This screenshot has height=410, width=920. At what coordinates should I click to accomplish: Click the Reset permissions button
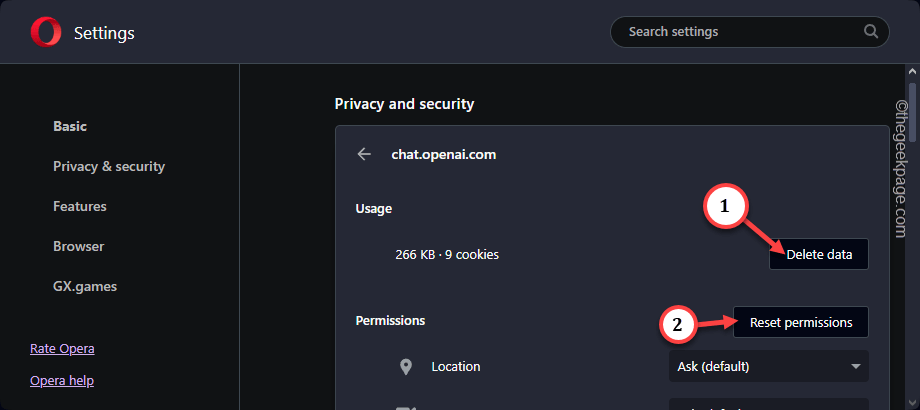coord(801,322)
